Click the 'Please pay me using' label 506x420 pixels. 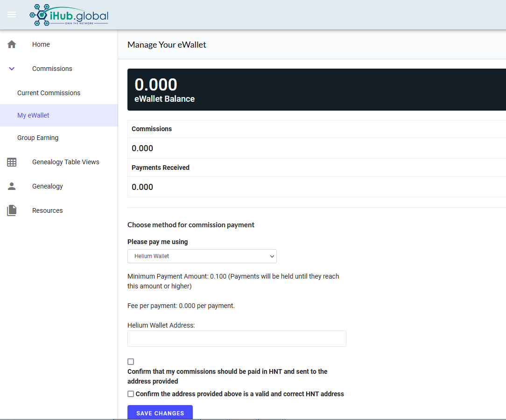(x=157, y=242)
